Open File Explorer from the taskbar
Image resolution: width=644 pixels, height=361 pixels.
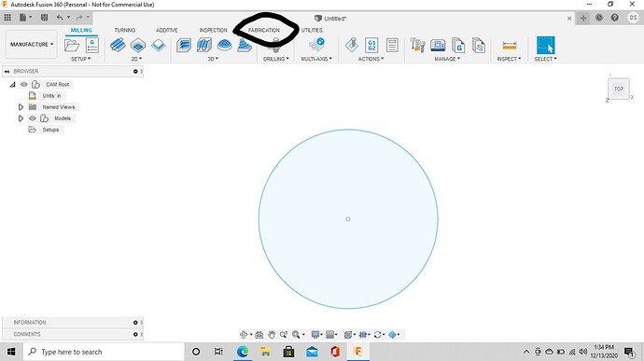(x=265, y=352)
